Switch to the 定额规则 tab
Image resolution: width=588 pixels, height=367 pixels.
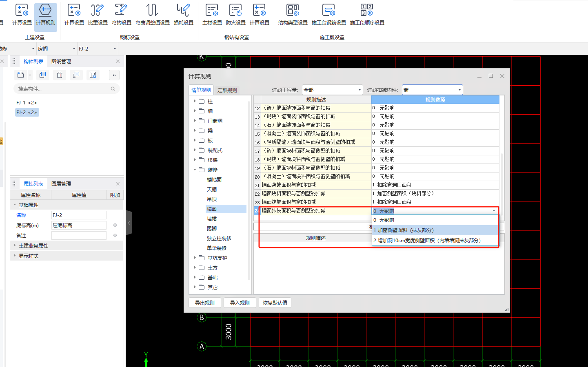[227, 90]
